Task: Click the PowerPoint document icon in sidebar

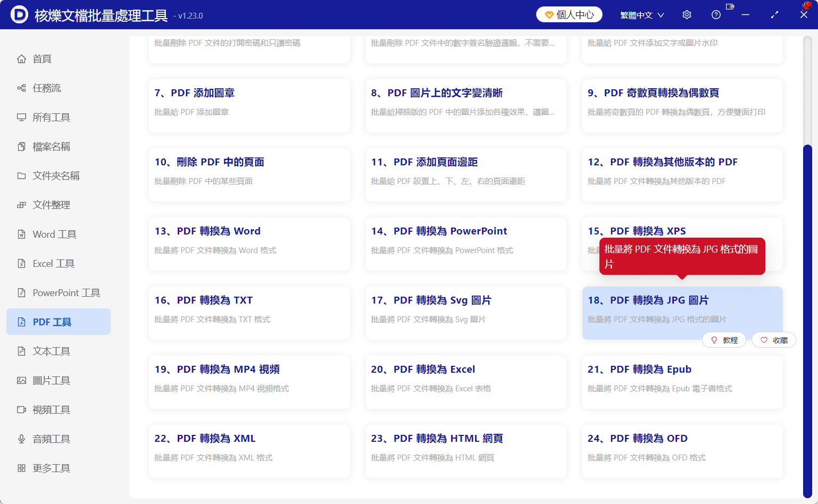Action: (21, 293)
